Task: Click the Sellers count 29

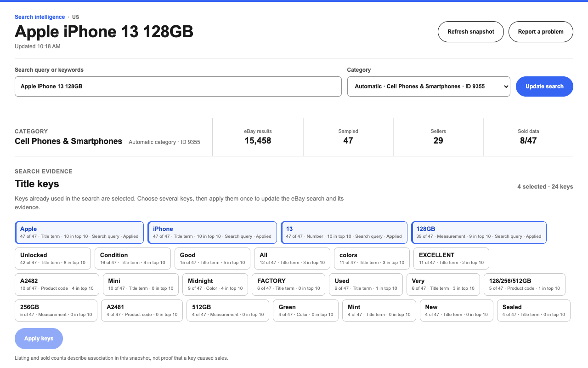Action: click(x=438, y=141)
